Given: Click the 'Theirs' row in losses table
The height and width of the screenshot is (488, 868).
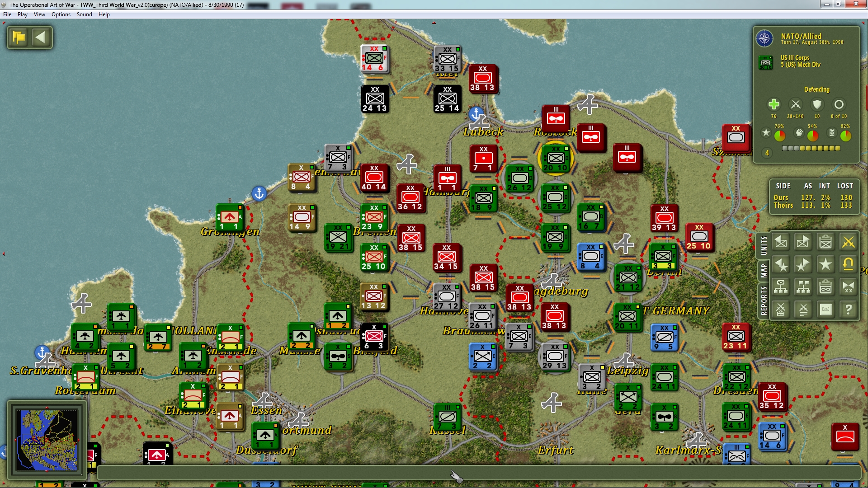Looking at the screenshot, I should coord(813,205).
